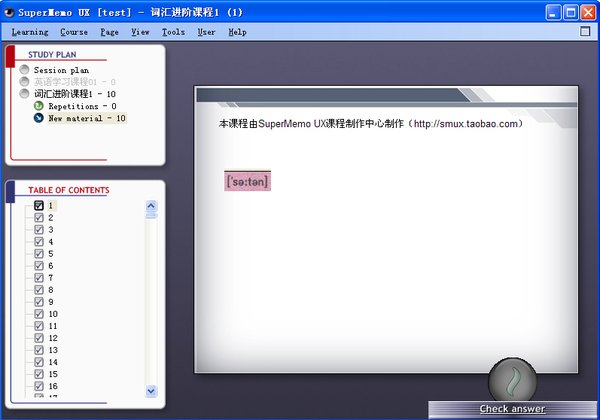This screenshot has width=600, height=420.
Task: Open the Course menu
Action: (74, 32)
